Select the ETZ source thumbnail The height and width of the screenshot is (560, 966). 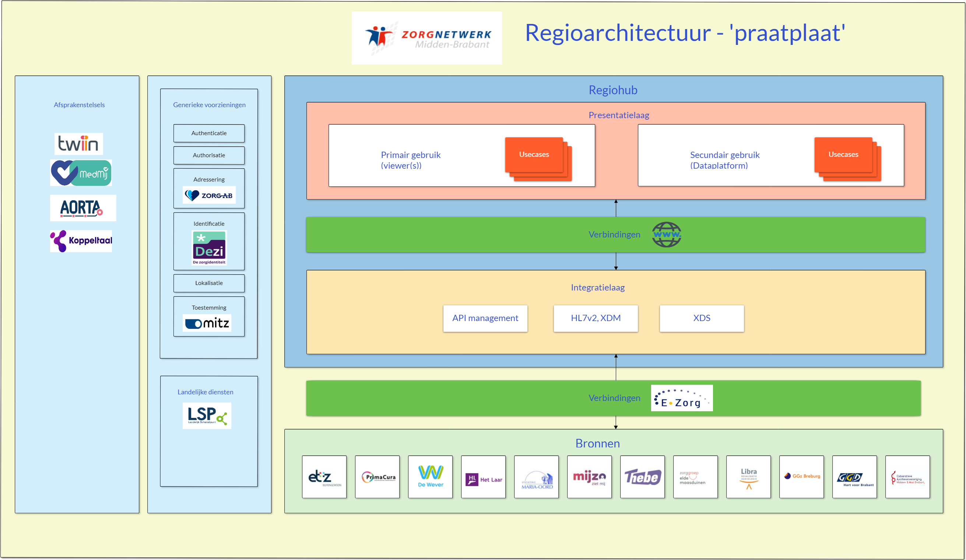(324, 477)
